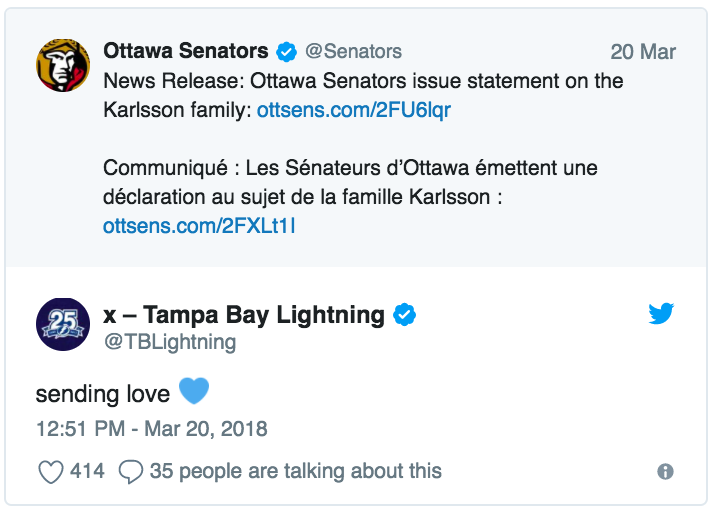Open the Ottawa Senators account name
The image size is (717, 515).
pyautogui.click(x=186, y=51)
